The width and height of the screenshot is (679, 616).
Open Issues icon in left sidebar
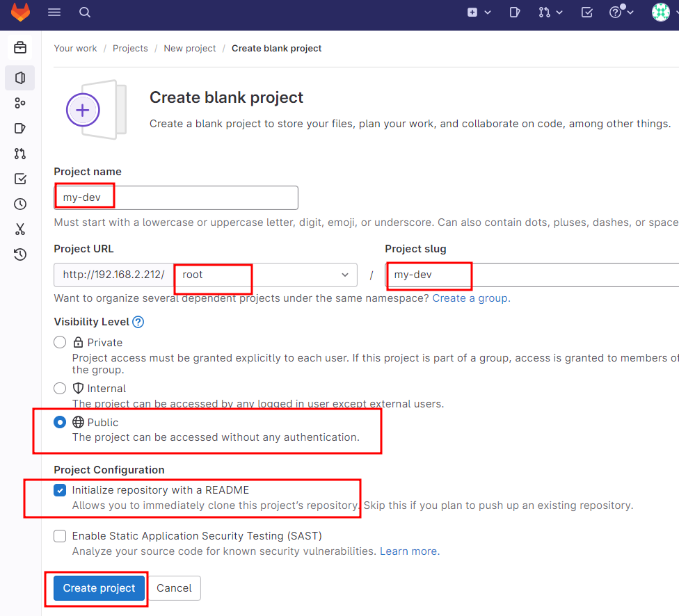coord(20,128)
